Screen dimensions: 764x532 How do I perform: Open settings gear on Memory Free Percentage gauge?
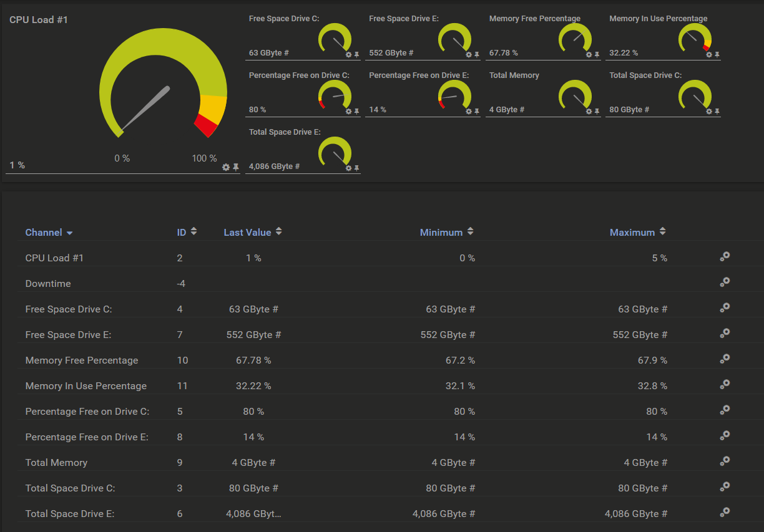point(587,55)
